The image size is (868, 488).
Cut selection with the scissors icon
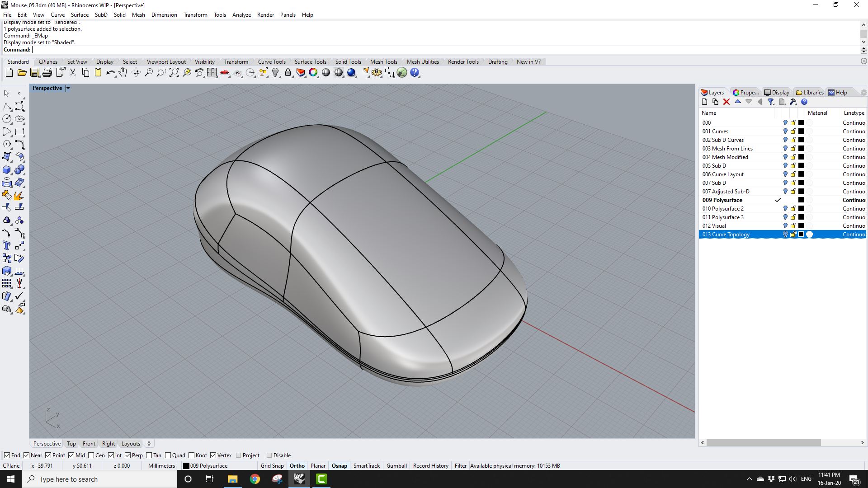[x=73, y=73]
